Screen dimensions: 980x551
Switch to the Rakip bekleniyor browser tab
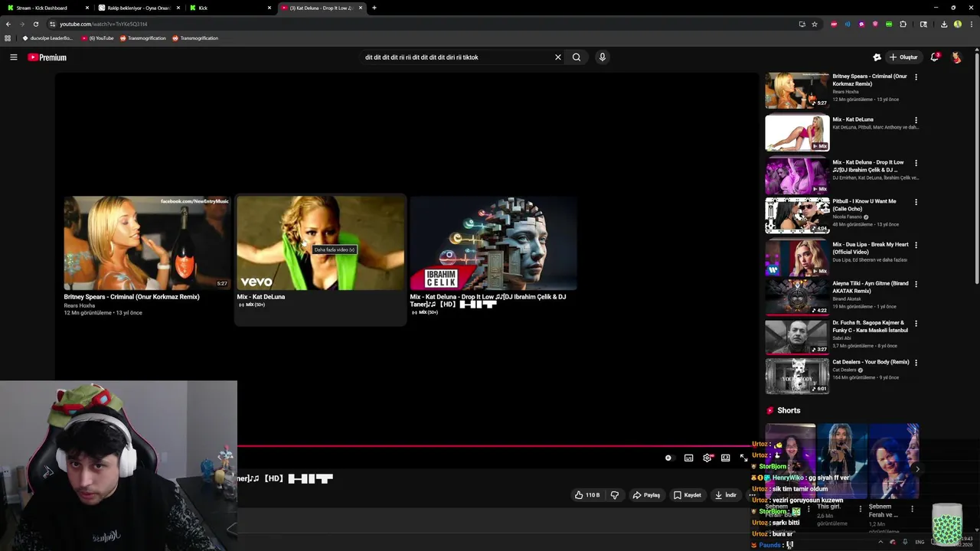pyautogui.click(x=138, y=8)
